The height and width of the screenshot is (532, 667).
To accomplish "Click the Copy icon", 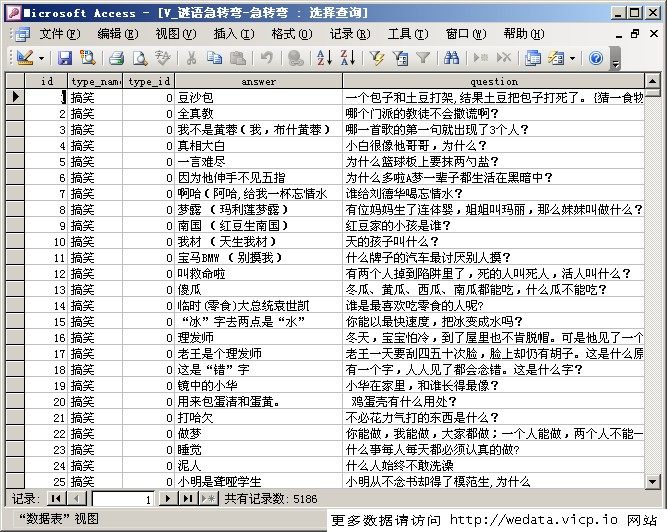I will tap(214, 58).
